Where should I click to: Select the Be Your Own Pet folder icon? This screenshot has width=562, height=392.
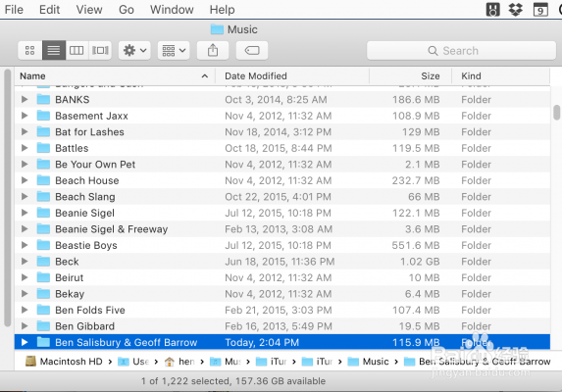click(x=43, y=164)
